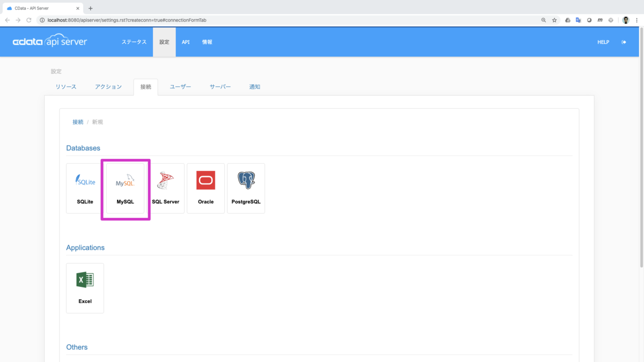Viewport: 644px width, 362px height.
Task: Open the zoom magnifier in address bar
Action: click(544, 20)
